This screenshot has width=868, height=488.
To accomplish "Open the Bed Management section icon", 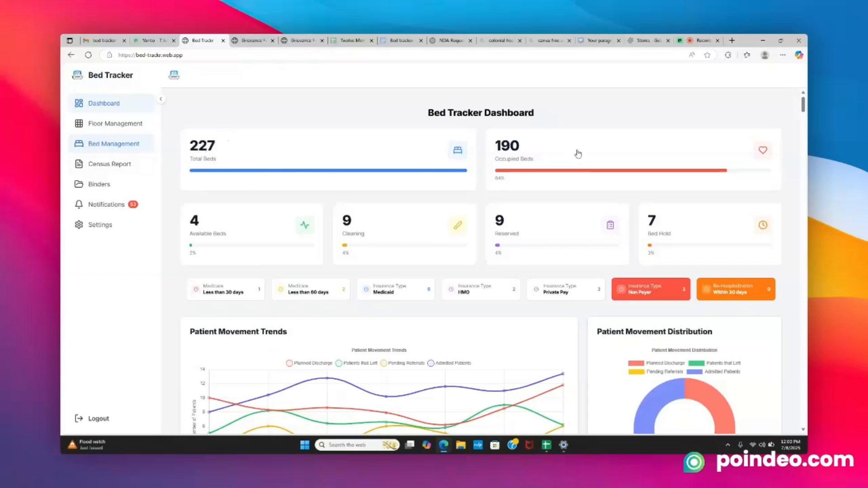I will click(79, 143).
